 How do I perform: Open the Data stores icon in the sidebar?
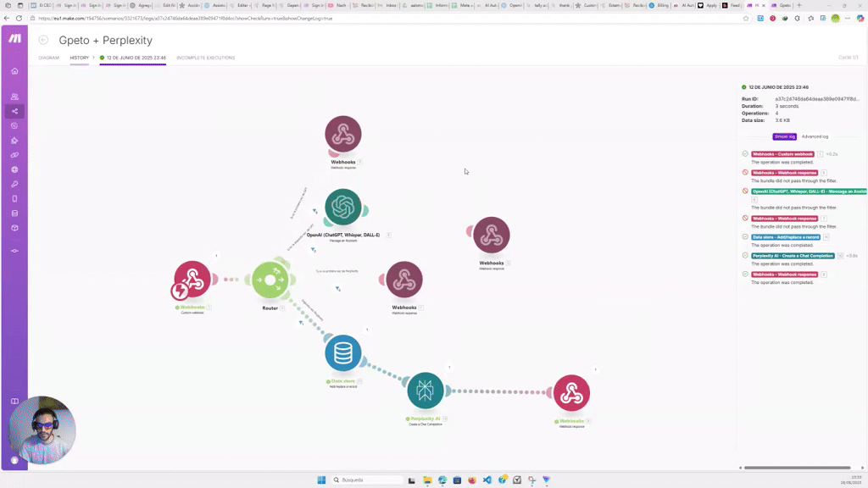coord(15,213)
